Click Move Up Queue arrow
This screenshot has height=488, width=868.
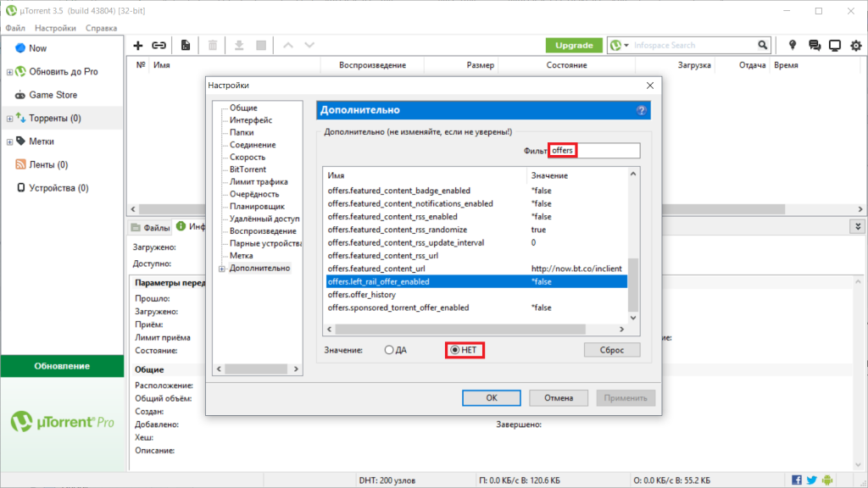pos(288,46)
